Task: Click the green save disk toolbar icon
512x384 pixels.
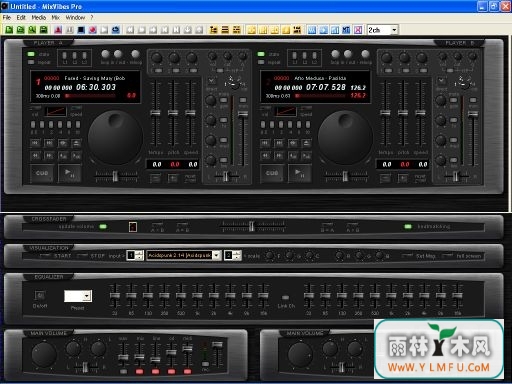Action: 43,30
